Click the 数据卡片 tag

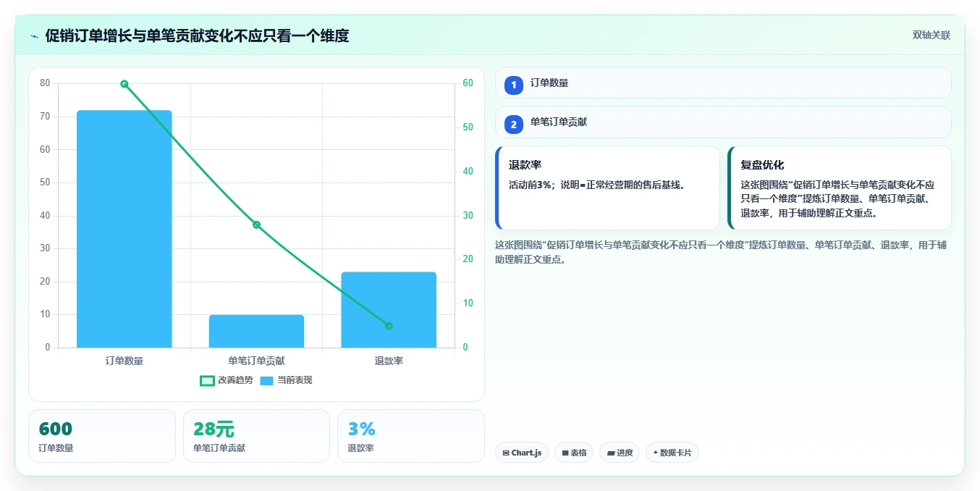(x=672, y=453)
